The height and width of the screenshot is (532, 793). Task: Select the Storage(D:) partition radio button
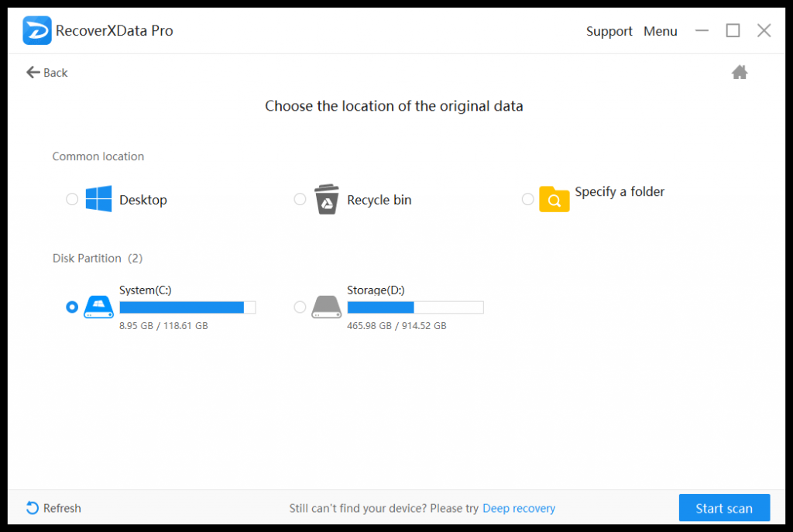coord(300,307)
